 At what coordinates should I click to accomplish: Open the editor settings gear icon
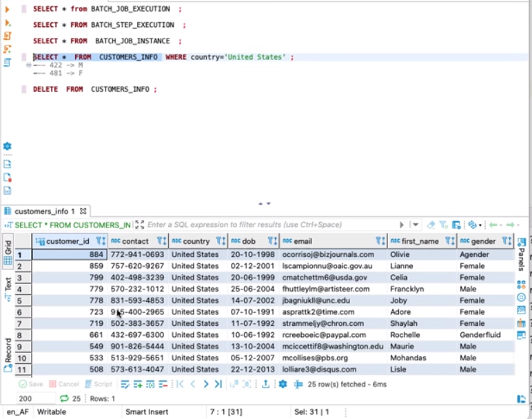pyautogui.click(x=8, y=146)
